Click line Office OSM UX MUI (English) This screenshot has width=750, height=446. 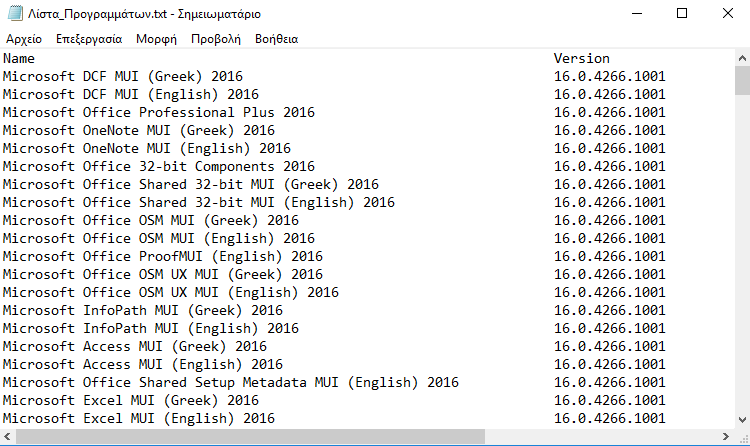pyautogui.click(x=171, y=292)
